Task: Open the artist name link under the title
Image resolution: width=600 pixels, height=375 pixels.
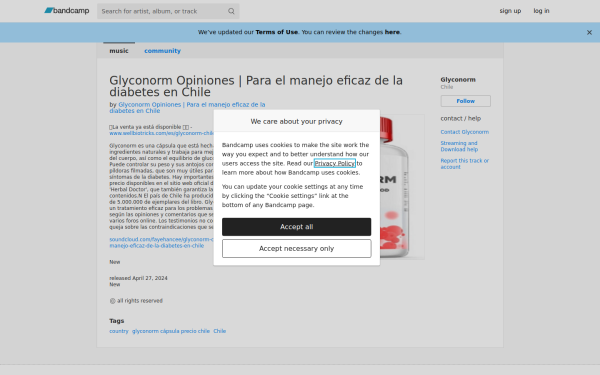Action: [x=187, y=108]
